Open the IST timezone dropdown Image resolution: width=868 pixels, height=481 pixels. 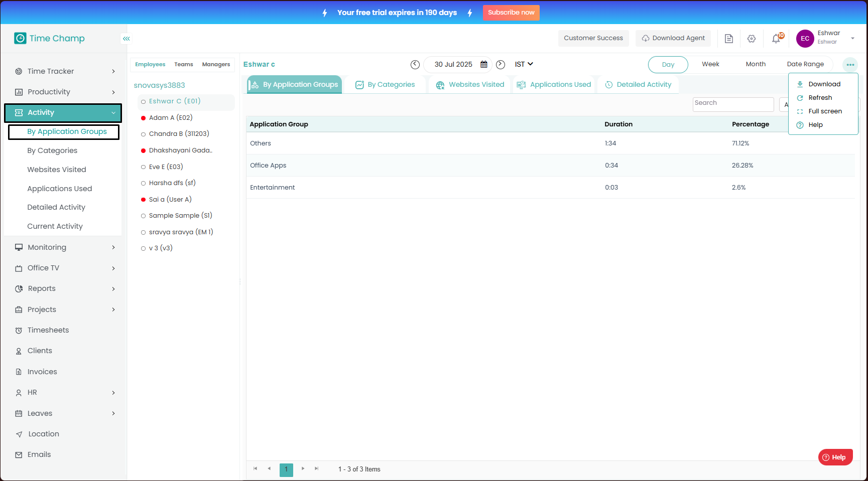(x=524, y=64)
